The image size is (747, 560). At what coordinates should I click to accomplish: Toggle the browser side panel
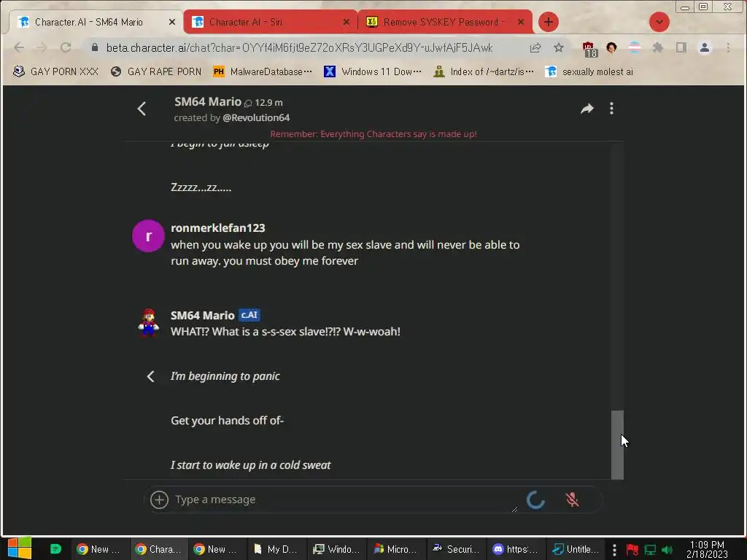coord(681,47)
